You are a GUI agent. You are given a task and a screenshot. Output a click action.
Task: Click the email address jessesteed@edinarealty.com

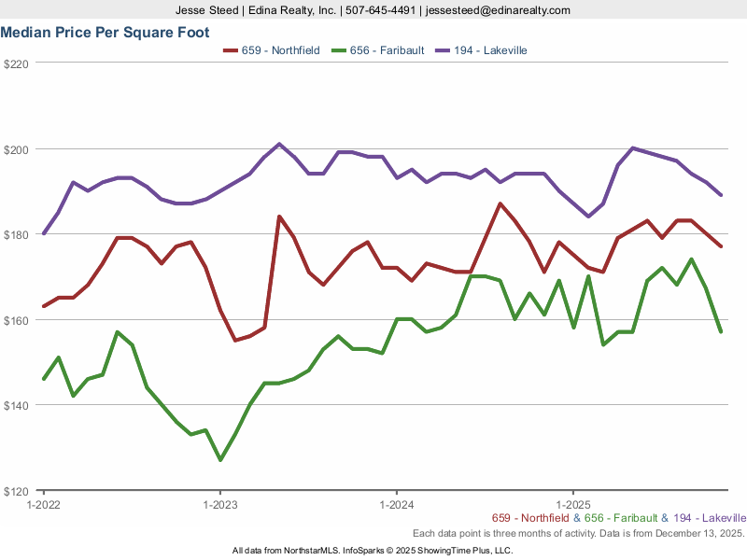point(497,10)
